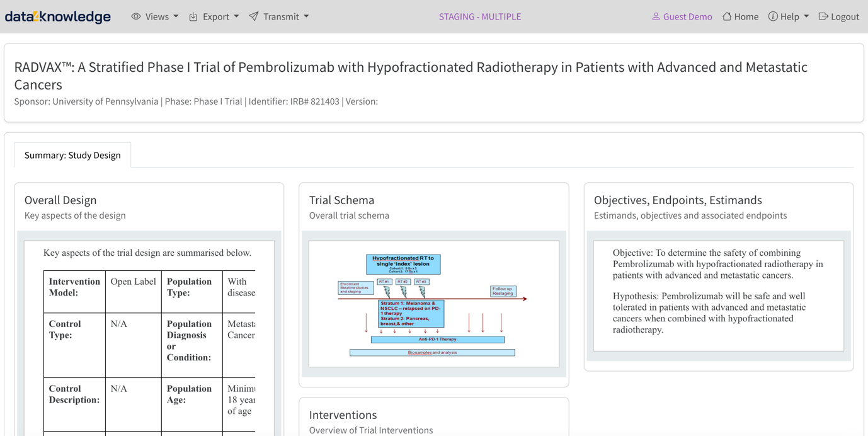The width and height of the screenshot is (868, 436).
Task: Click the Trial Schema diagram image
Action: [x=433, y=304]
